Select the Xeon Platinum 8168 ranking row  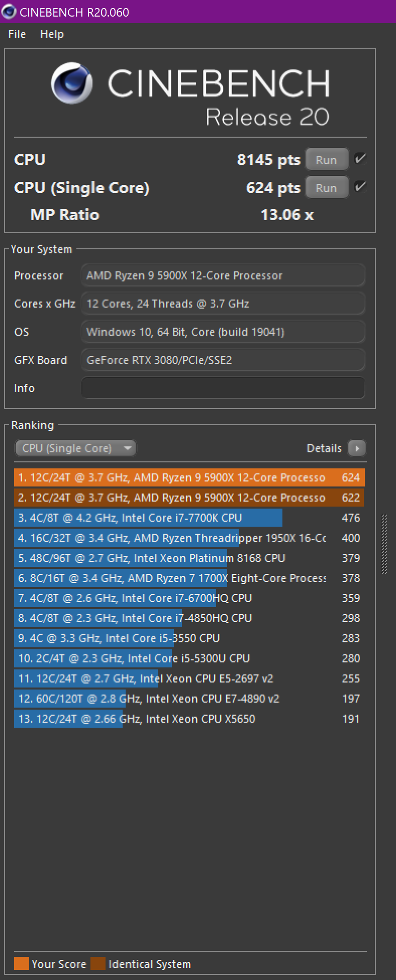(189, 558)
